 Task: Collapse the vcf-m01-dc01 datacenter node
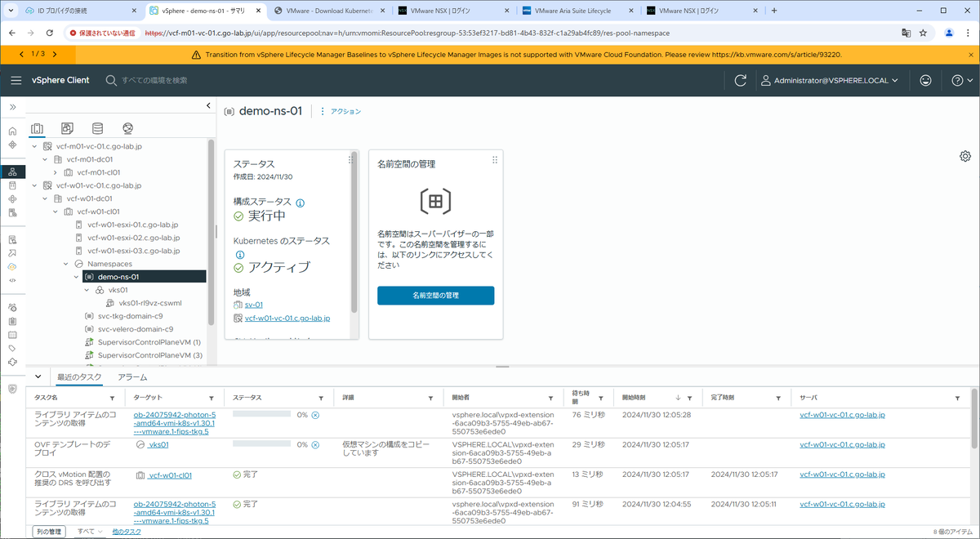pyautogui.click(x=45, y=159)
